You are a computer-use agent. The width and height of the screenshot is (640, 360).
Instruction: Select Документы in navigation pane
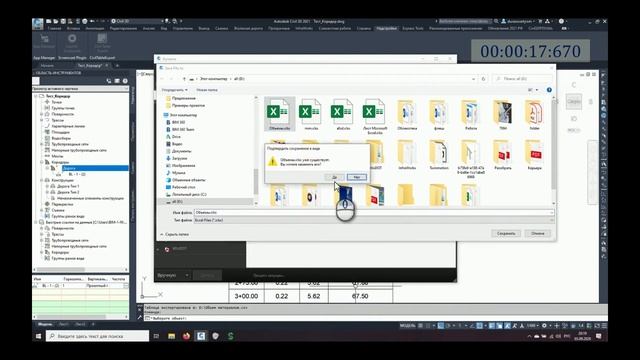pos(179,151)
